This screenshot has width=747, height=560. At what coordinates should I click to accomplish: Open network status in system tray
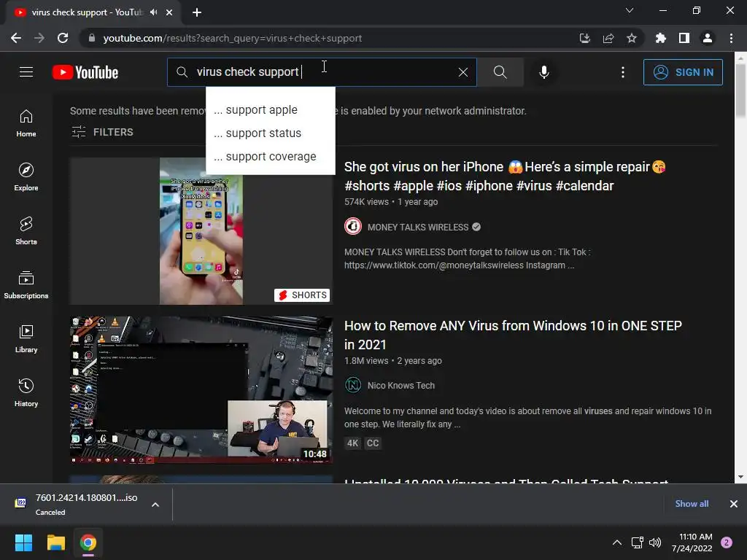click(x=637, y=542)
